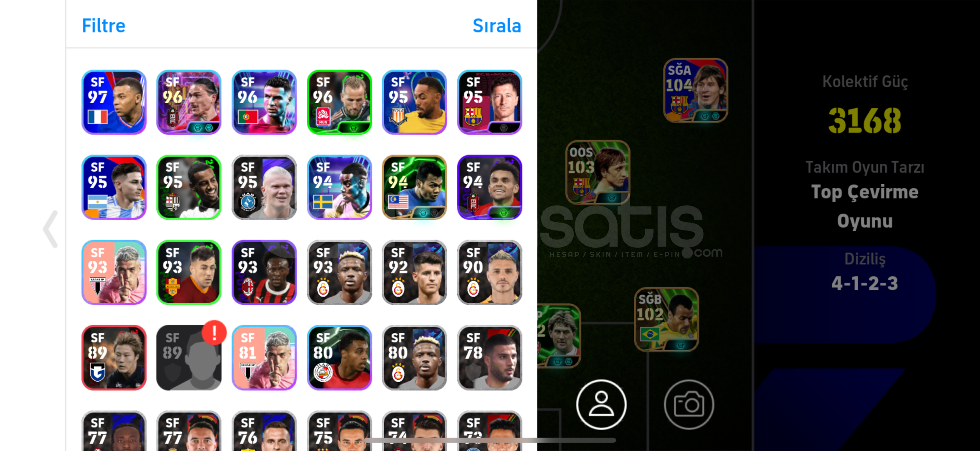980x451 pixels.
Task: Open the Diziliş 4-1-2-3 formation panel
Action: 864,271
